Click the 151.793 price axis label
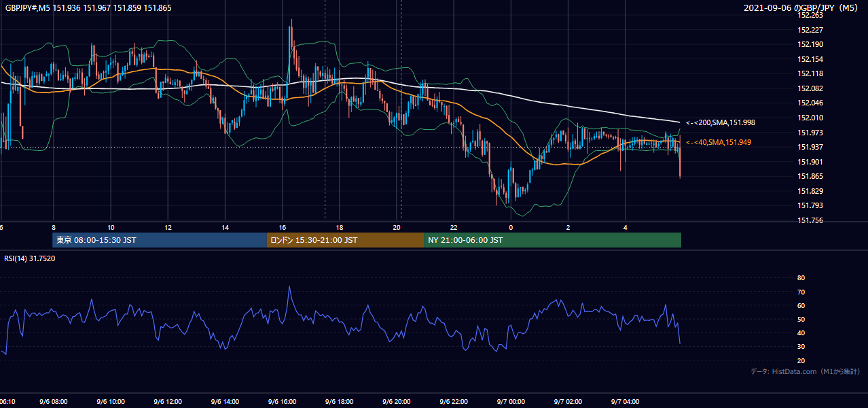 (810, 205)
